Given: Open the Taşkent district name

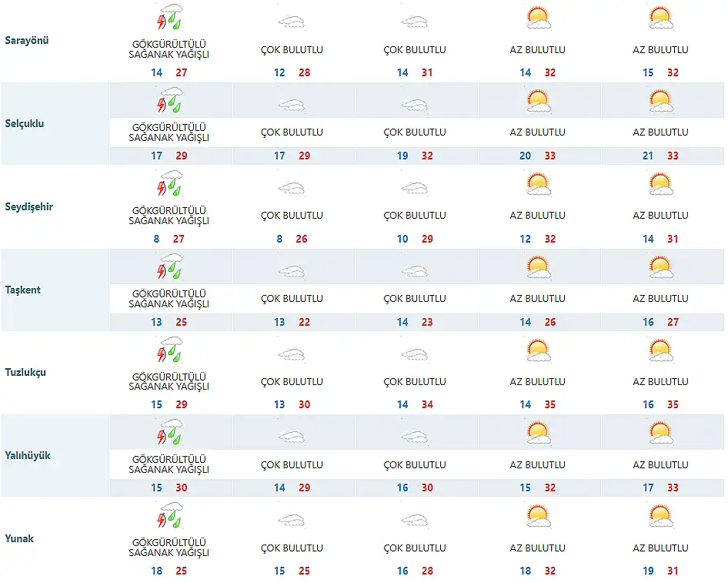Looking at the screenshot, I should [x=23, y=290].
